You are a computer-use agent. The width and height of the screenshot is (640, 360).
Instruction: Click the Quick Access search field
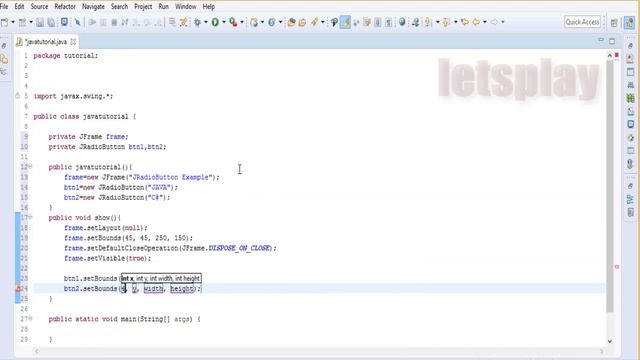click(x=582, y=22)
